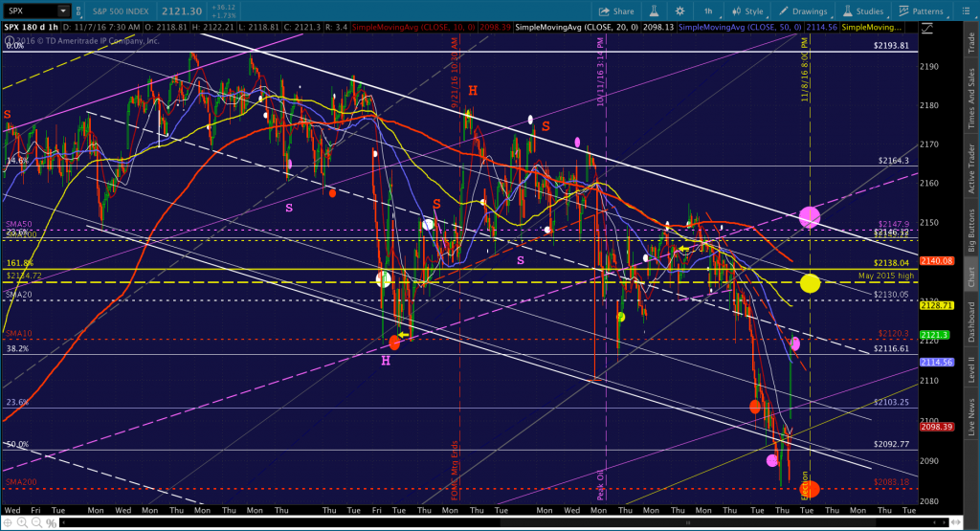
Task: Click the green 2121.3 price bubble
Action: coord(936,335)
